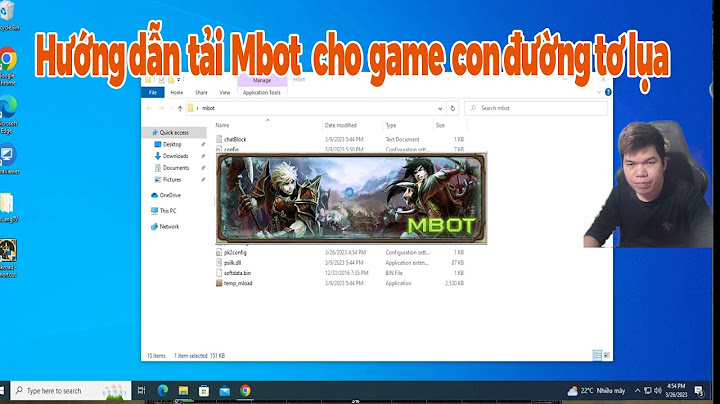Image resolution: width=720 pixels, height=404 pixels.
Task: Open Recycle Bin on desktop
Action: [x=8, y=16]
